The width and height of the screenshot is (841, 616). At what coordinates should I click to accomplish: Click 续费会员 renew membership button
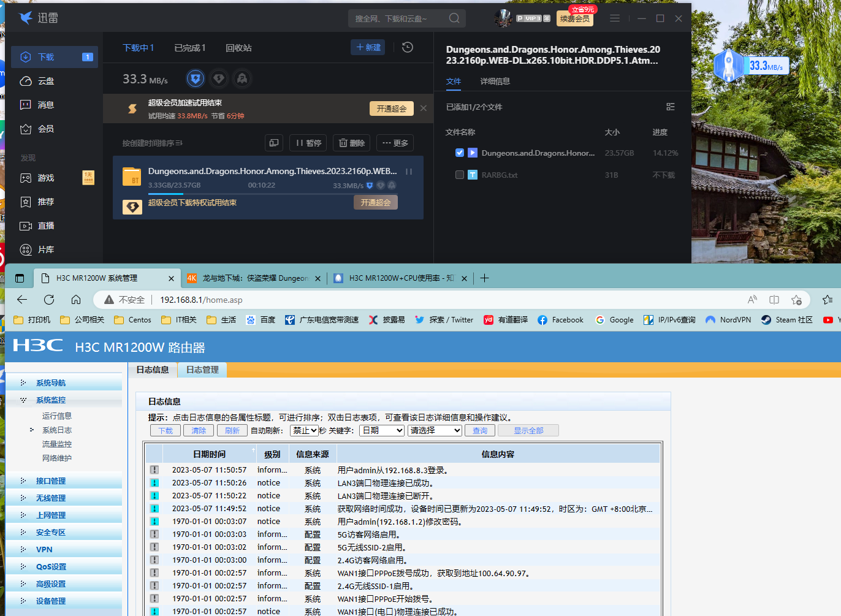click(575, 18)
